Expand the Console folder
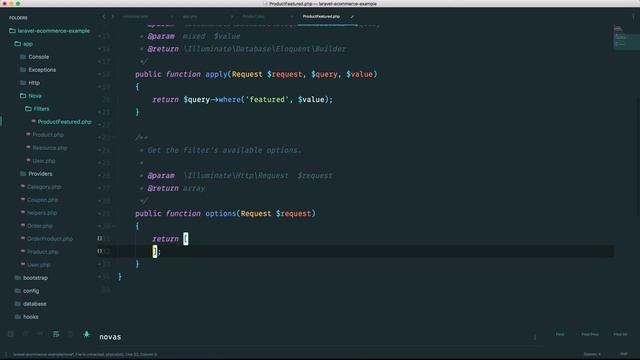The height and width of the screenshot is (360, 640). point(34,57)
